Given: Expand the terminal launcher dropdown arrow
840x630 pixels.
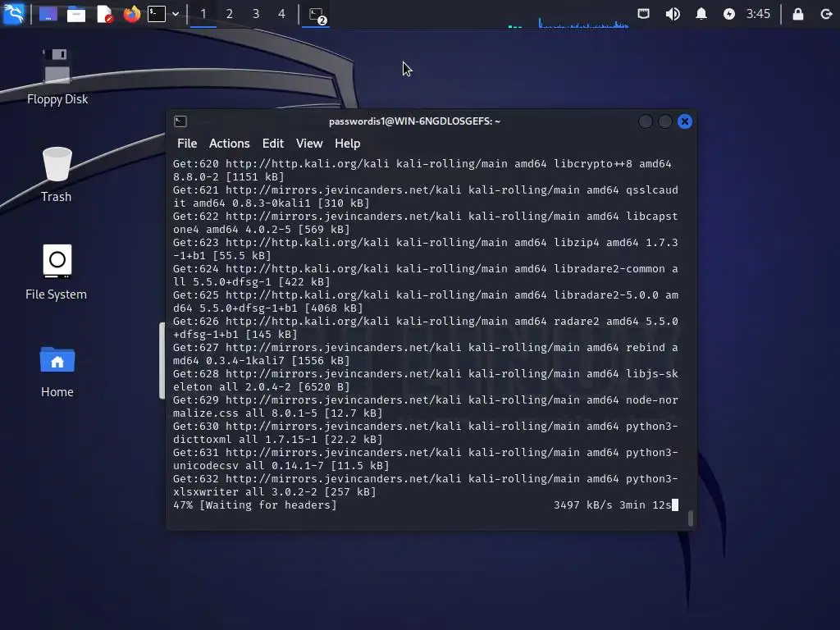Looking at the screenshot, I should pos(176,14).
